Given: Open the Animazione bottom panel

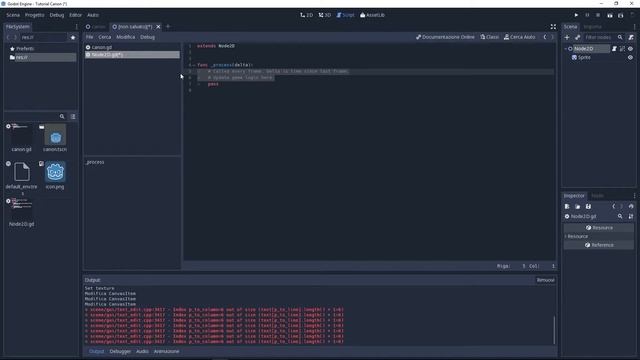Looking at the screenshot, I should pyautogui.click(x=167, y=351).
